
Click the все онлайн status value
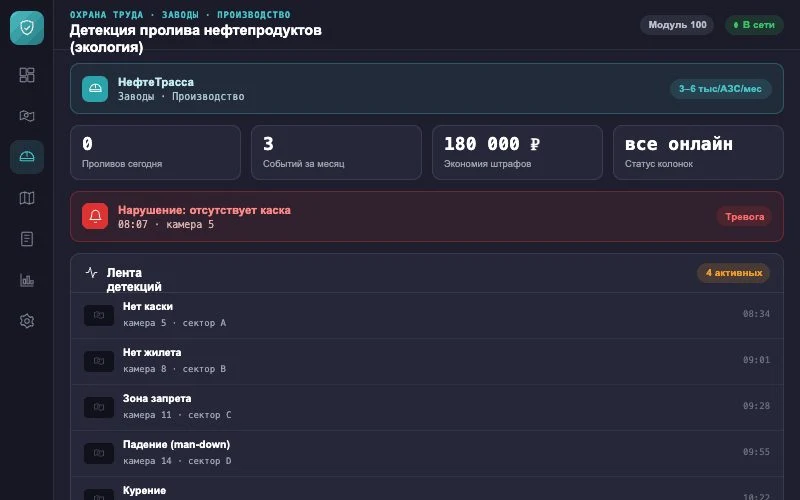679,144
